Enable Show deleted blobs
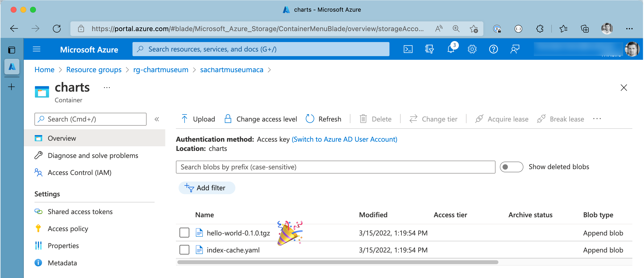This screenshot has width=644, height=278. coord(511,167)
